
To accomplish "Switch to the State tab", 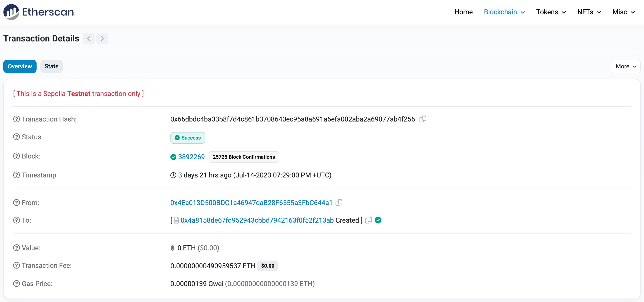I will tap(52, 66).
